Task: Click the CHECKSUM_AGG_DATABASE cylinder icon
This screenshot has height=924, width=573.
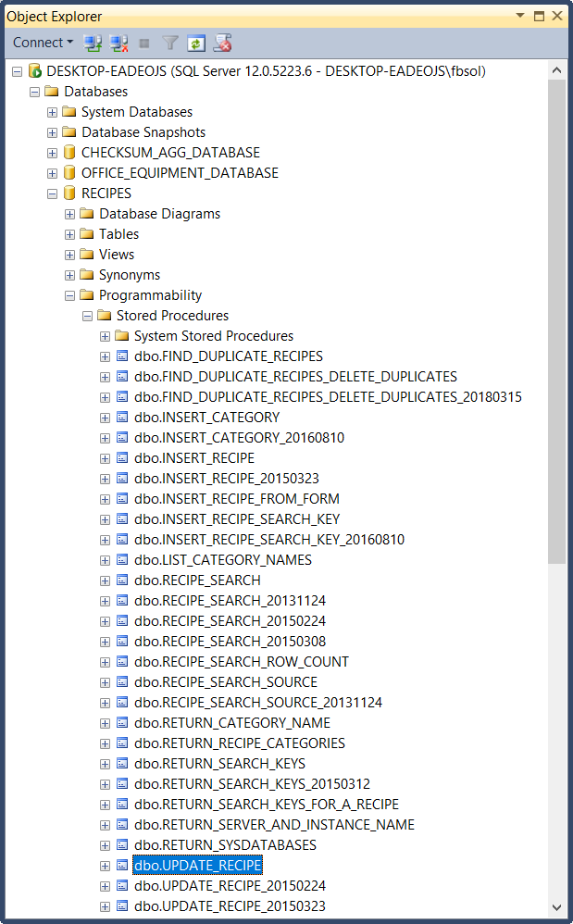Action: 69,152
